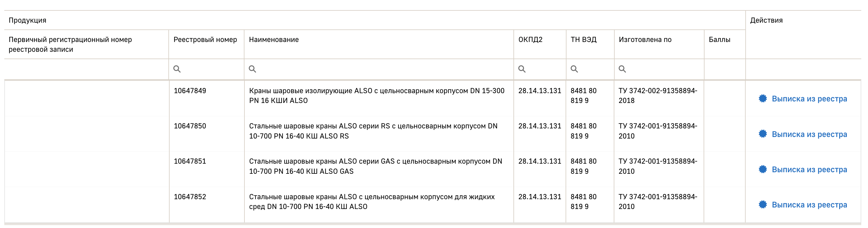The height and width of the screenshot is (228, 868).
Task: Click the Наименование column header
Action: 274,40
